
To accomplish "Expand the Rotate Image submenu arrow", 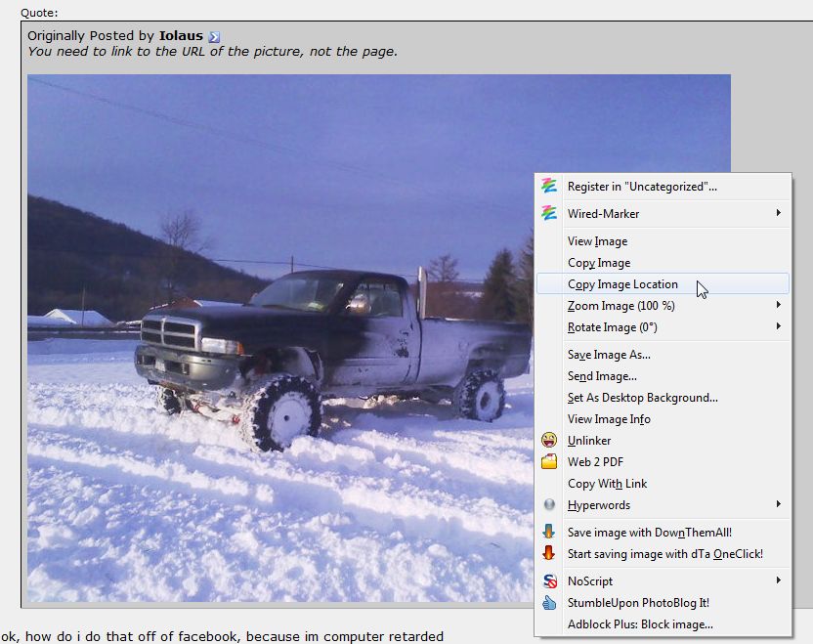I will coord(778,326).
